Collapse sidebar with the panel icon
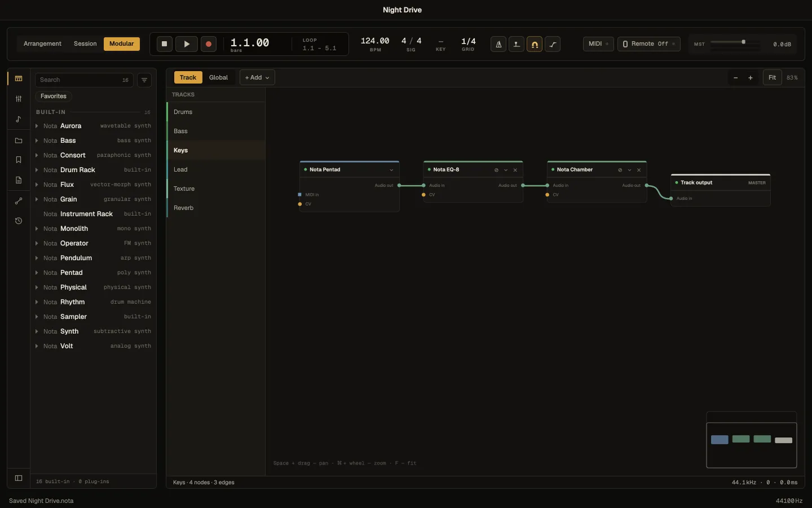The height and width of the screenshot is (508, 812). point(19,478)
